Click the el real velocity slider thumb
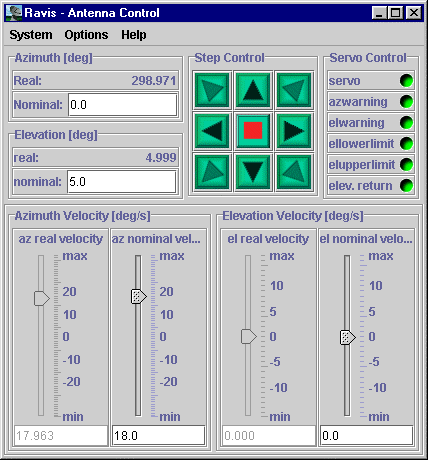The width and height of the screenshot is (428, 460). tap(249, 336)
